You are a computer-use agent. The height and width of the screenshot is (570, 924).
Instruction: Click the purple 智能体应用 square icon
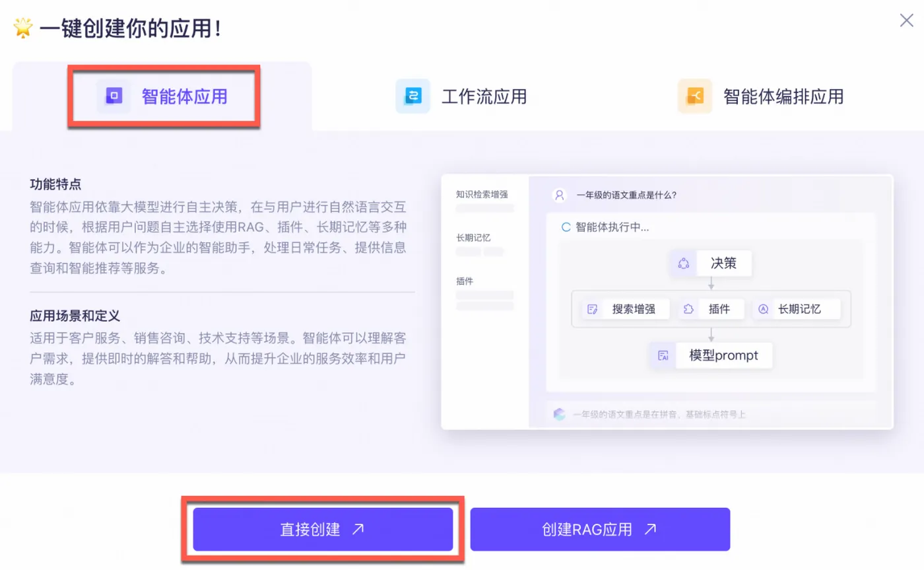[114, 96]
